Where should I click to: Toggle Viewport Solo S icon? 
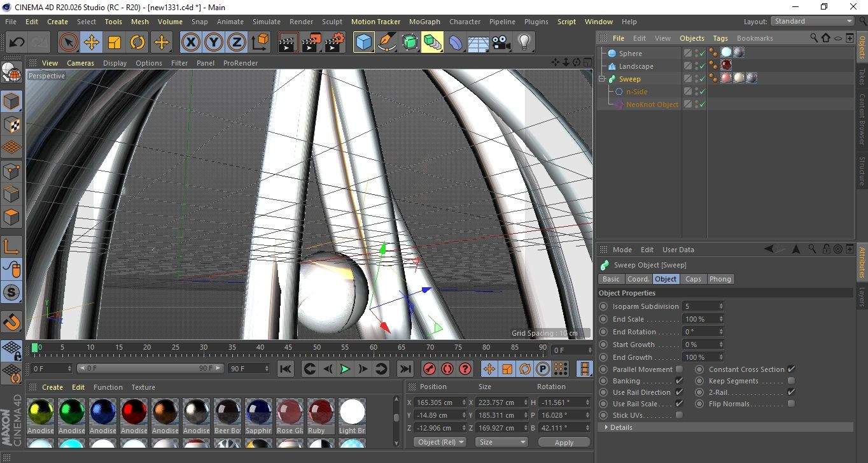coord(12,292)
